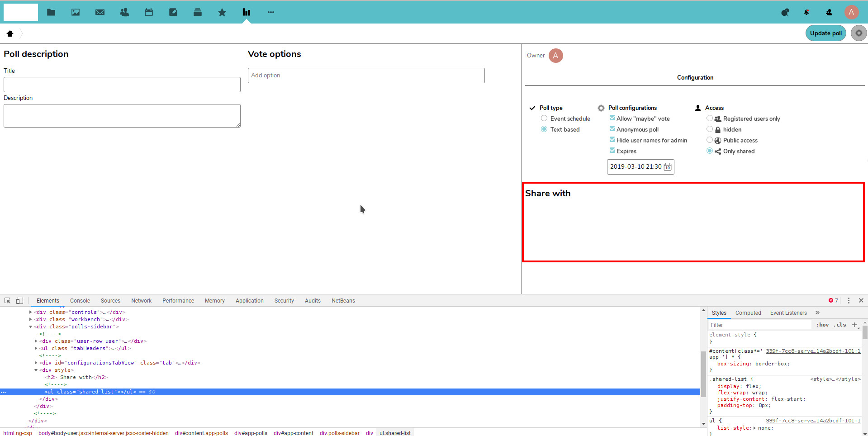Add new style rule with plus icon
Image resolution: width=868 pixels, height=436 pixels.
pos(854,325)
